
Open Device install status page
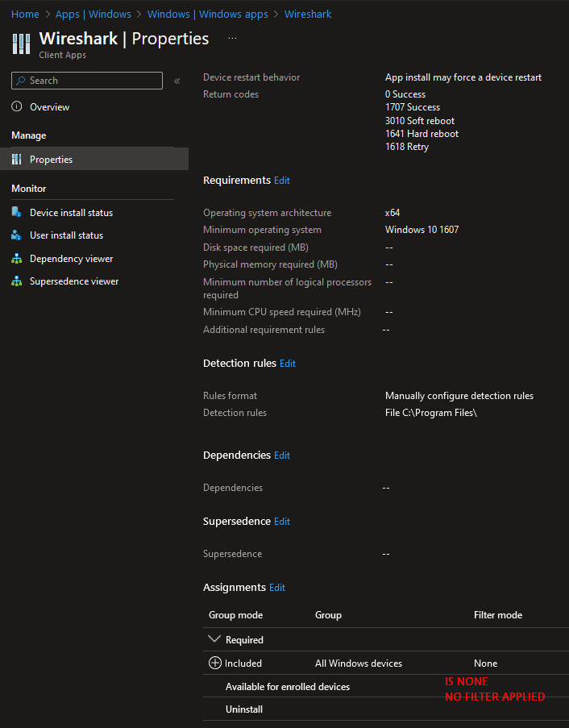click(72, 213)
